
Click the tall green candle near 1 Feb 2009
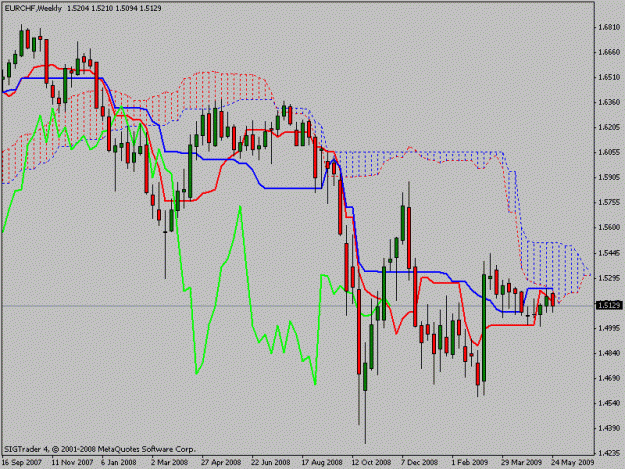click(484, 328)
